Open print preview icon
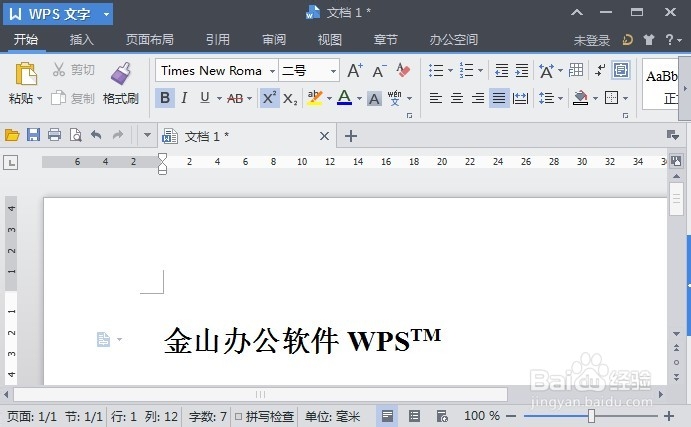691x427 pixels. (x=75, y=135)
